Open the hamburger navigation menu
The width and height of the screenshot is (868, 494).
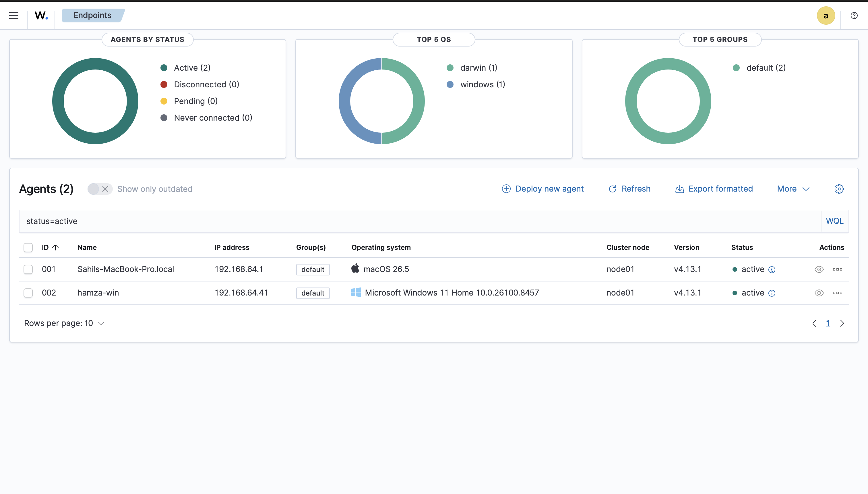[13, 16]
